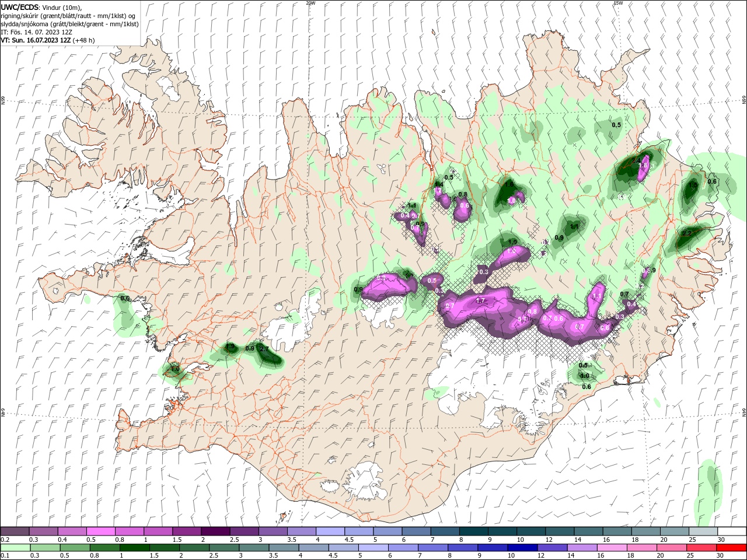747x560 pixels.
Task: Click the 20W longitude label at top
Action: click(310, 3)
